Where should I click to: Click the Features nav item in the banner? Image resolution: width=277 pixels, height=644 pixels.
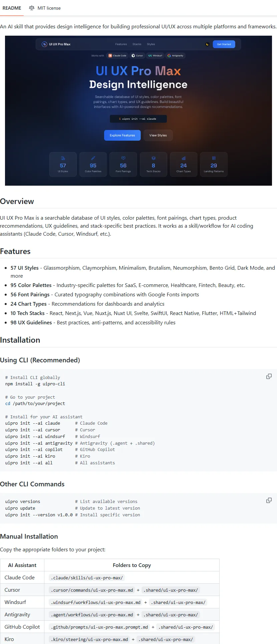121,44
